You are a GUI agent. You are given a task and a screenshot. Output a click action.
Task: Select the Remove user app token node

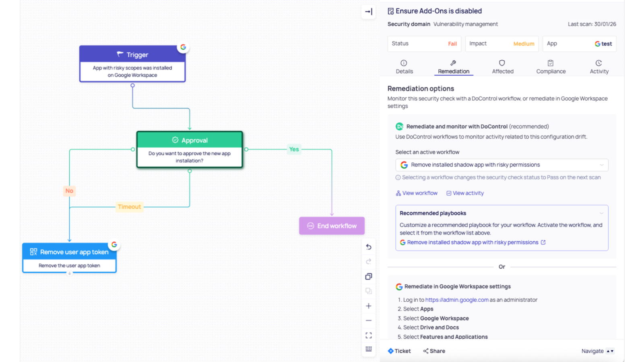(x=69, y=258)
